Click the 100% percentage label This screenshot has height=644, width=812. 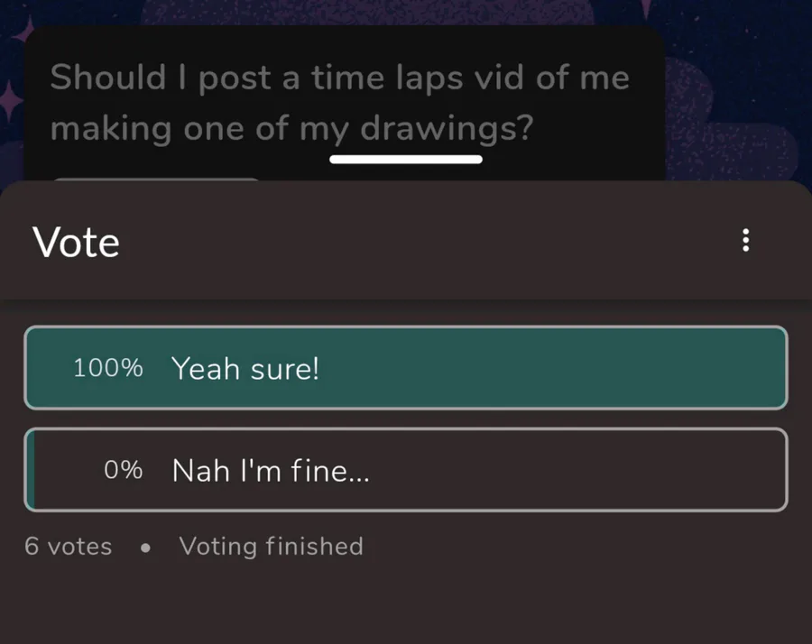pyautogui.click(x=107, y=368)
